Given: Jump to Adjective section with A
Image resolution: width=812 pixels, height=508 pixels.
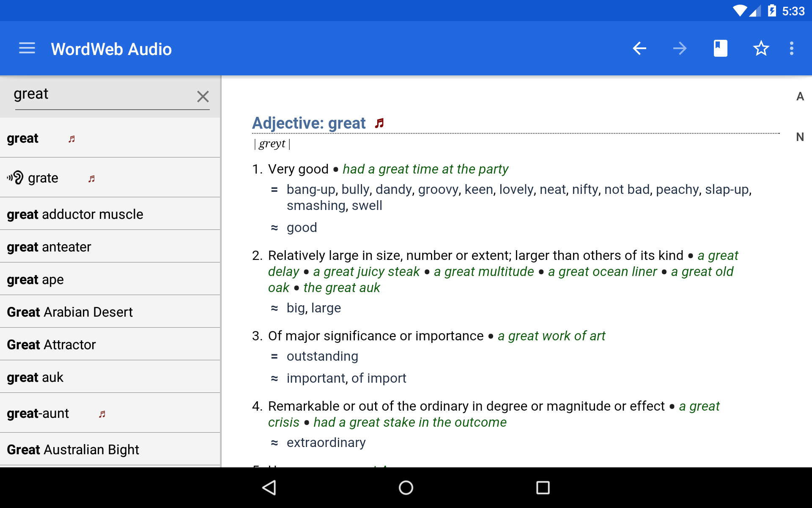Looking at the screenshot, I should pos(800,97).
